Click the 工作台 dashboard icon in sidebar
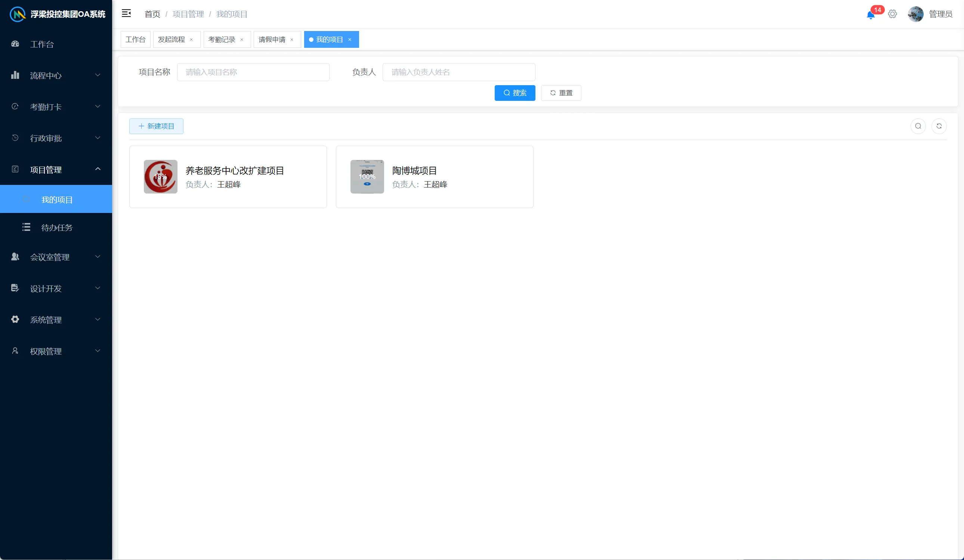This screenshot has width=964, height=560. pyautogui.click(x=15, y=44)
